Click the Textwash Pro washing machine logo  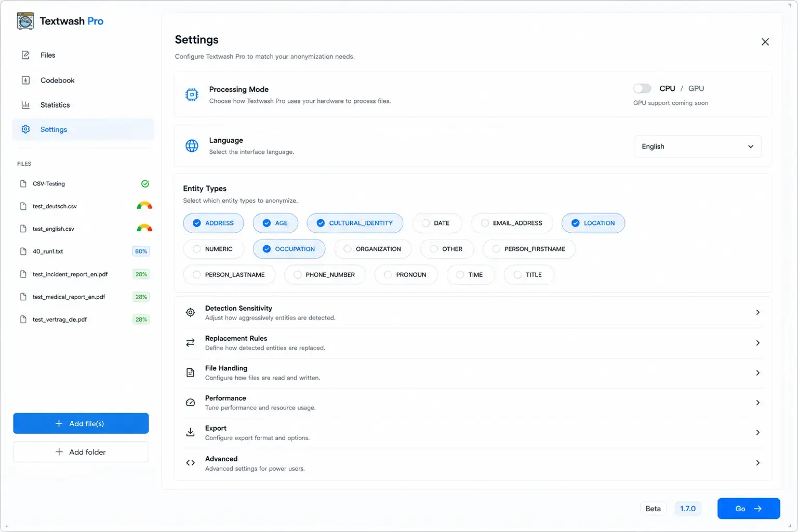[x=25, y=21]
